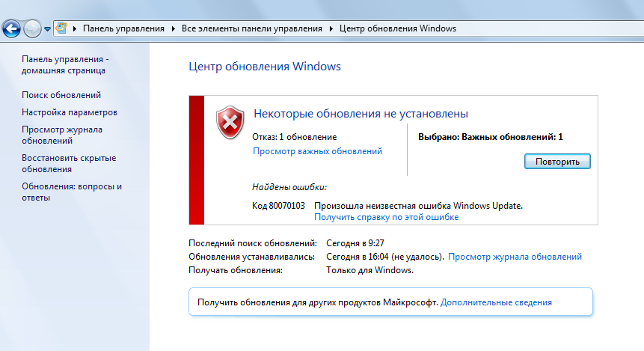Click the red shield error icon
Image resolution: width=644 pixels, height=351 pixels.
[230, 123]
